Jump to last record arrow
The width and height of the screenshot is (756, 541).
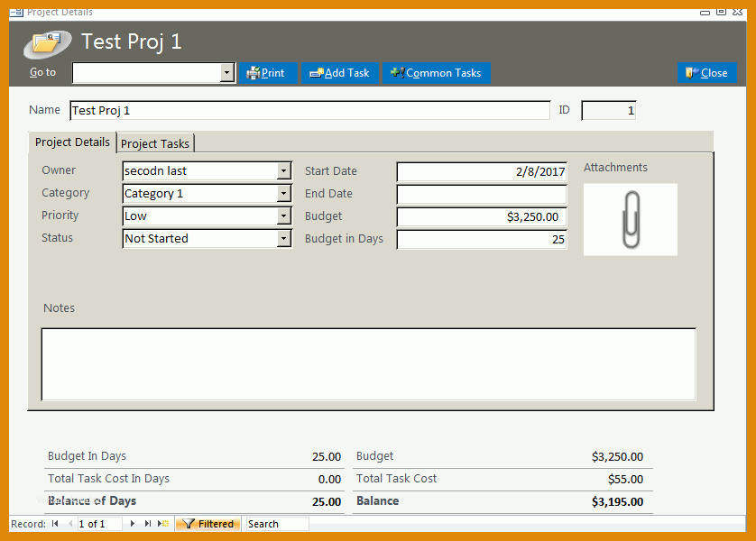[x=148, y=524]
